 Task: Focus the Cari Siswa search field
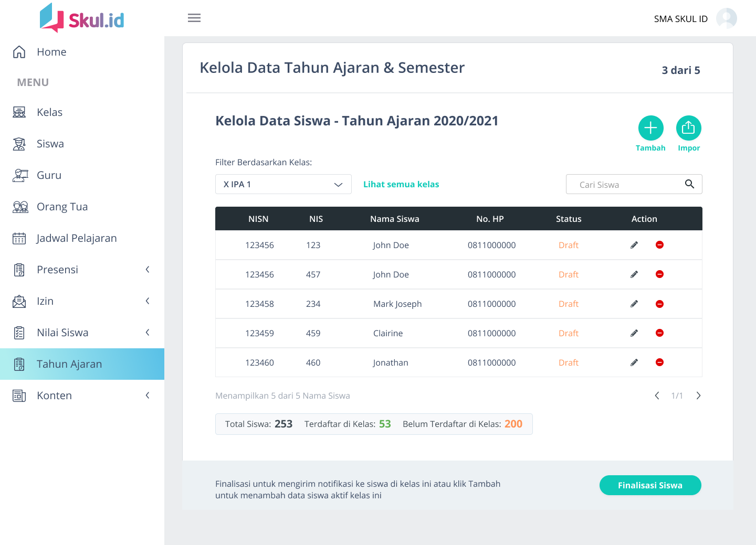click(625, 185)
